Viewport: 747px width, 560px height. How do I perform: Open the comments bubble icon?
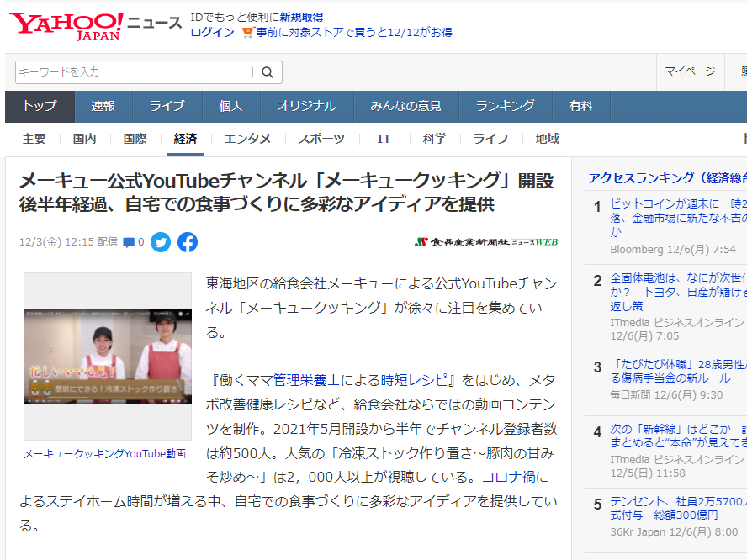(129, 242)
